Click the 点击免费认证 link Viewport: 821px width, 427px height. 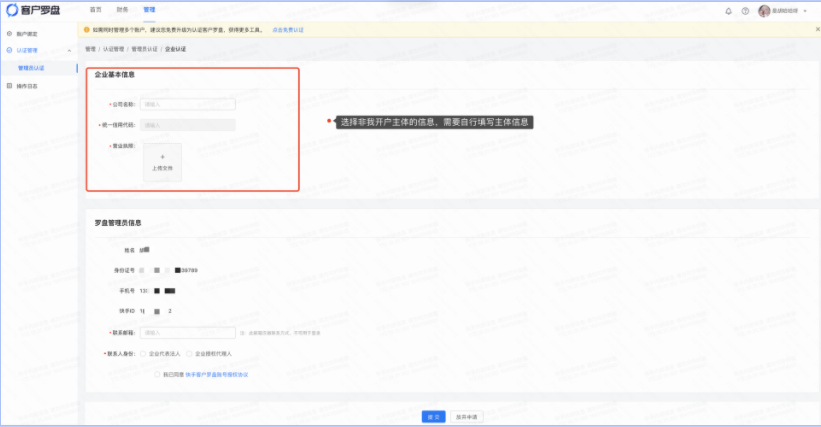coord(288,30)
